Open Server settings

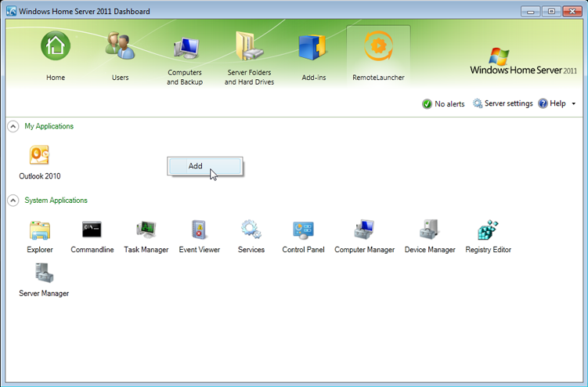tap(503, 103)
